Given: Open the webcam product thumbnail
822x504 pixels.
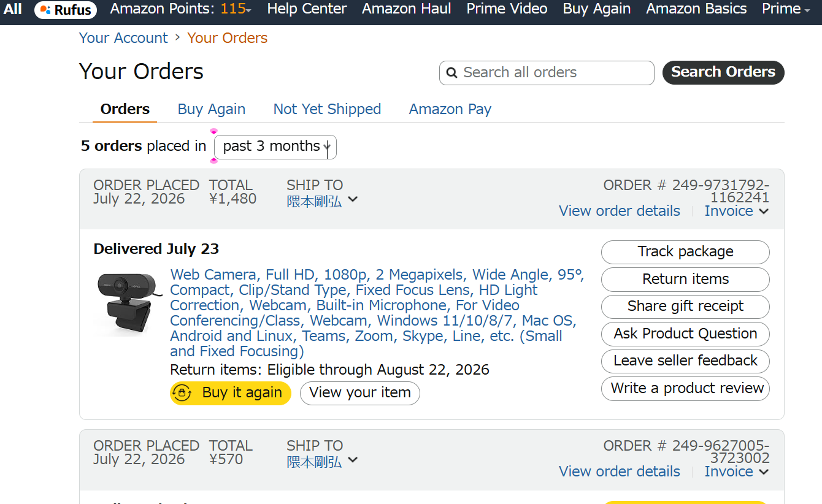Looking at the screenshot, I should coord(127,304).
